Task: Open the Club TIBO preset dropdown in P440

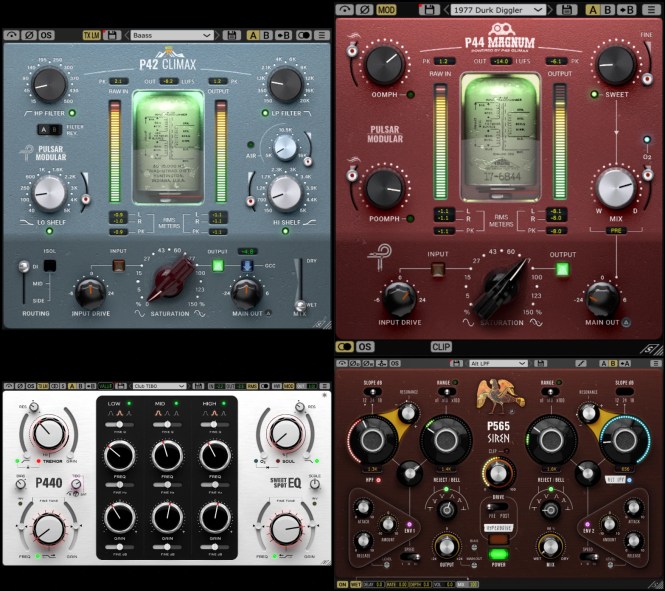Action: (159, 386)
